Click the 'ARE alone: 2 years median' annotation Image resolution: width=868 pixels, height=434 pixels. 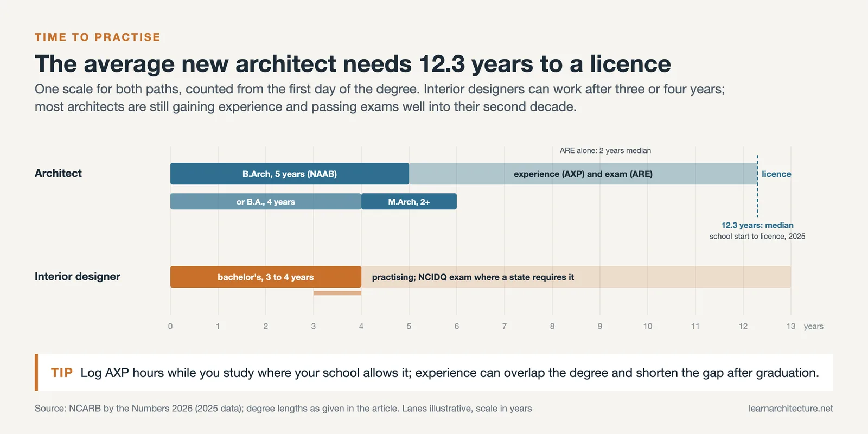605,150
